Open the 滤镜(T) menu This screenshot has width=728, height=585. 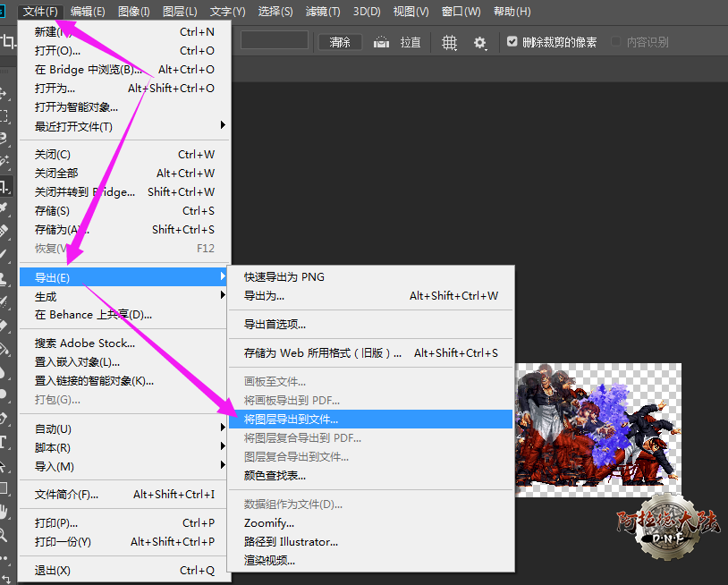point(323,12)
